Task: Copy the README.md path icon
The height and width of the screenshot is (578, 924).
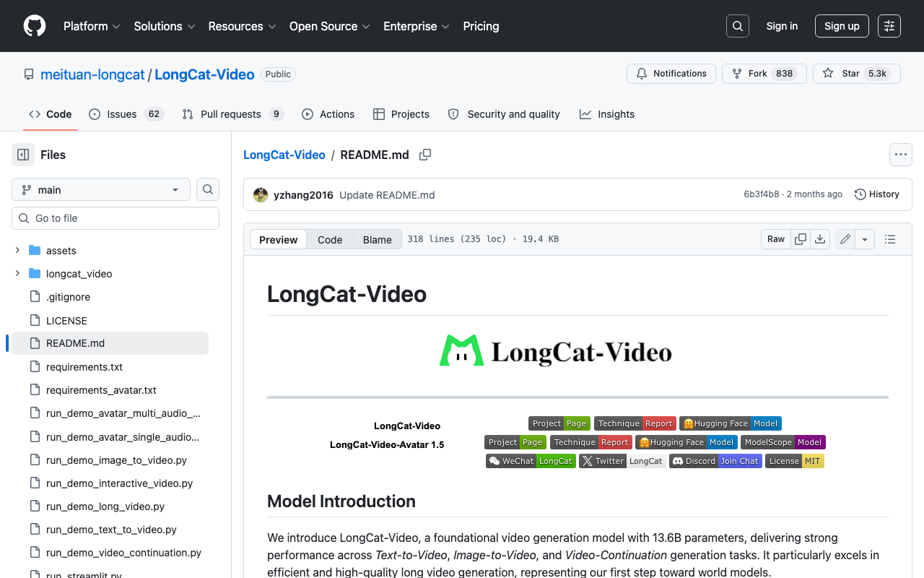Action: 425,155
